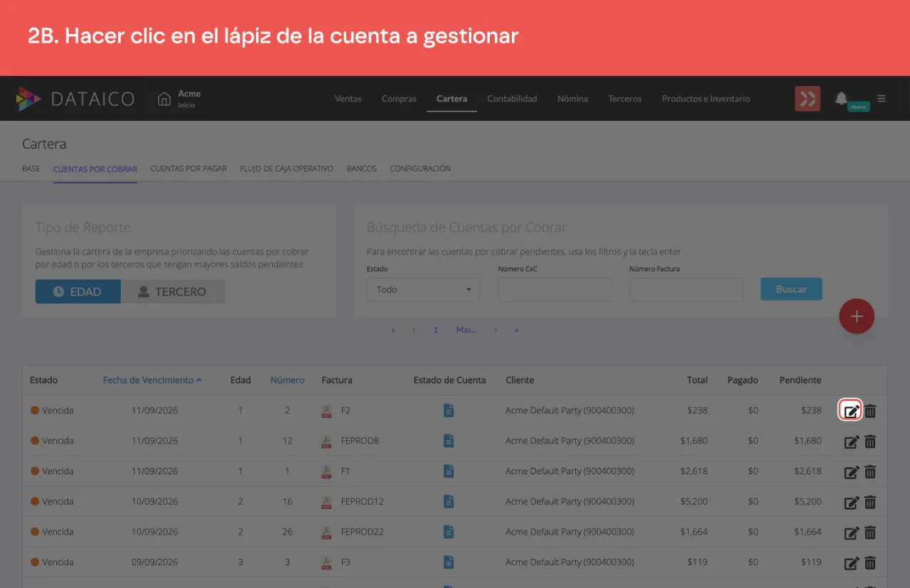
Task: Open the Nómina menu
Action: pos(572,99)
